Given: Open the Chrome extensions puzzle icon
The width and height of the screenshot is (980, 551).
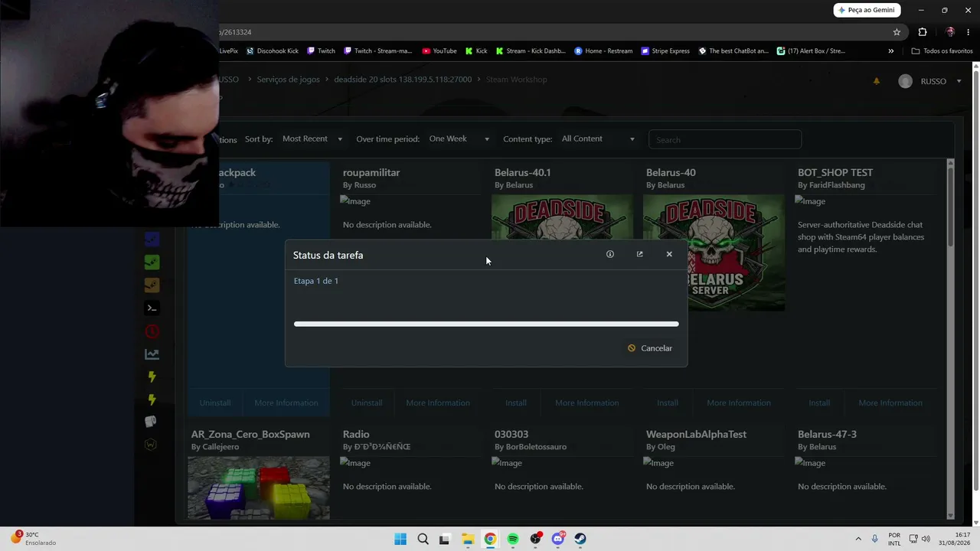Looking at the screenshot, I should pos(923,32).
